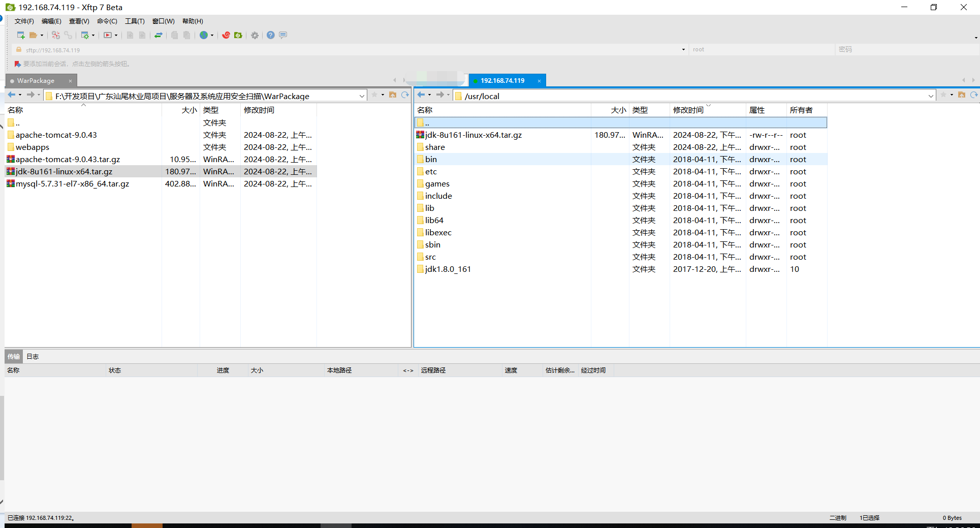Launch Xshell via the red swirl icon
Viewport: 980px width, 528px height.
coord(226,35)
